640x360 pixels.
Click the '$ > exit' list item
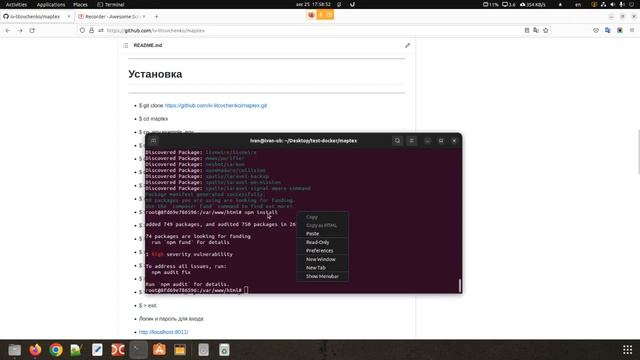[x=147, y=305]
